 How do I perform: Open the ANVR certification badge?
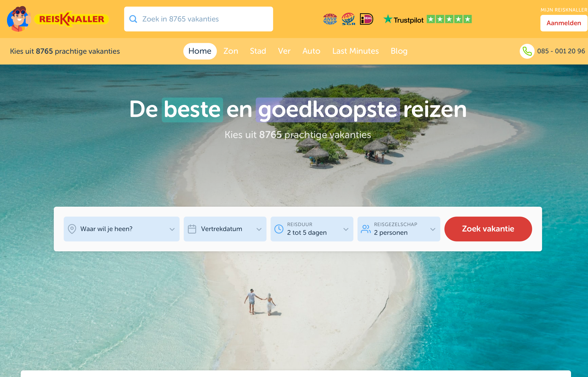click(330, 19)
